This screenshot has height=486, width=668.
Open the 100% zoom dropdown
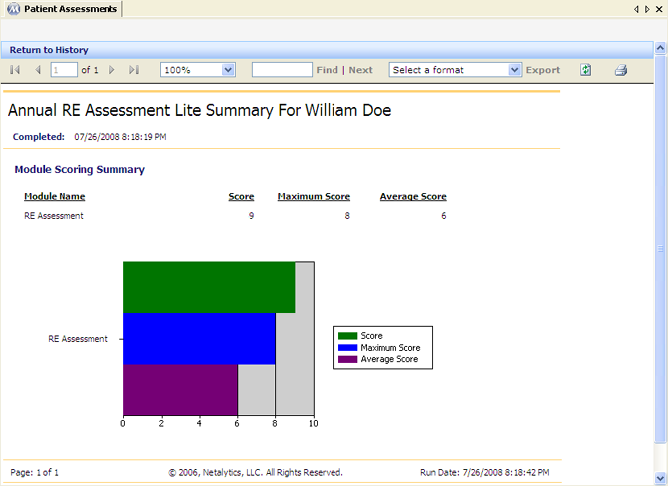pos(228,70)
